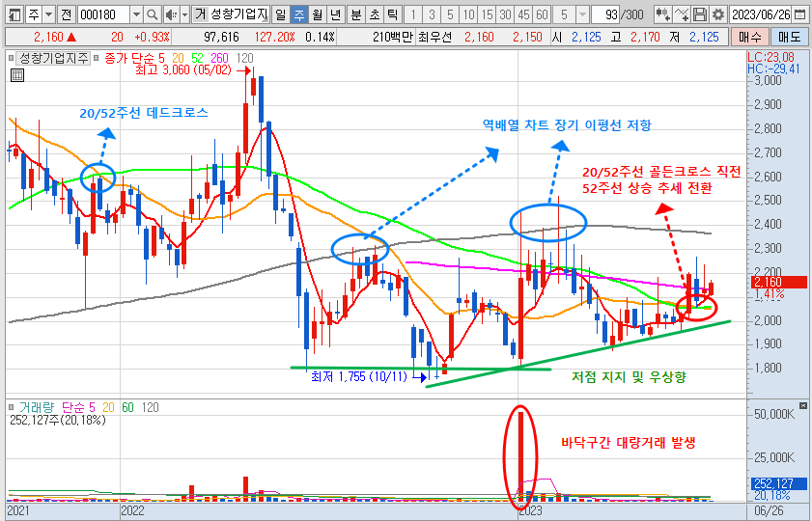Click the 매도 sell button

click(x=789, y=37)
